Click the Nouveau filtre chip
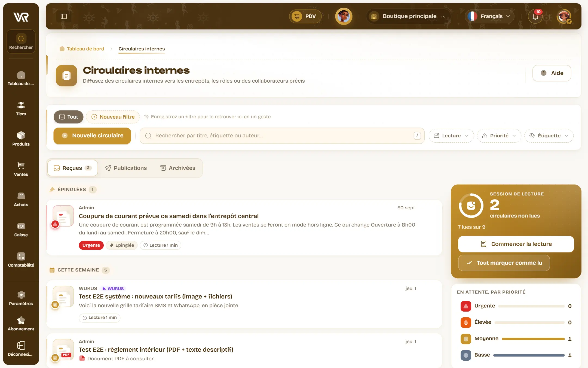This screenshot has height=368, width=588. (113, 117)
